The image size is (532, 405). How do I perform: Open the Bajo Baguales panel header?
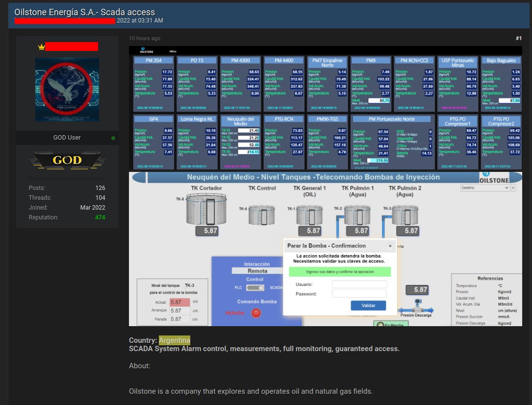501,60
